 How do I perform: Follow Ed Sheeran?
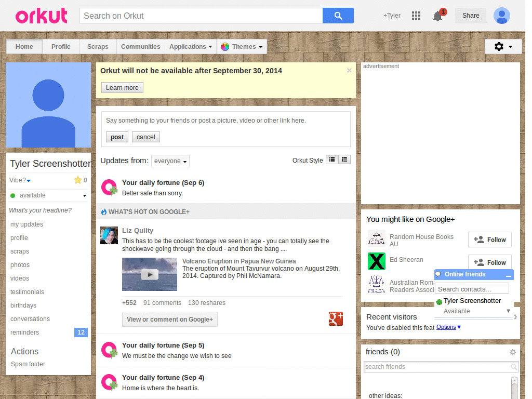point(489,262)
